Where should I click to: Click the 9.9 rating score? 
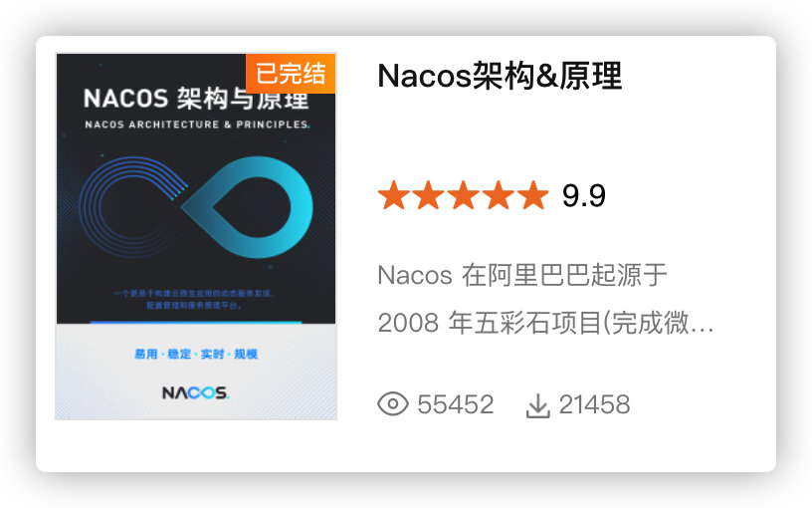tap(583, 196)
